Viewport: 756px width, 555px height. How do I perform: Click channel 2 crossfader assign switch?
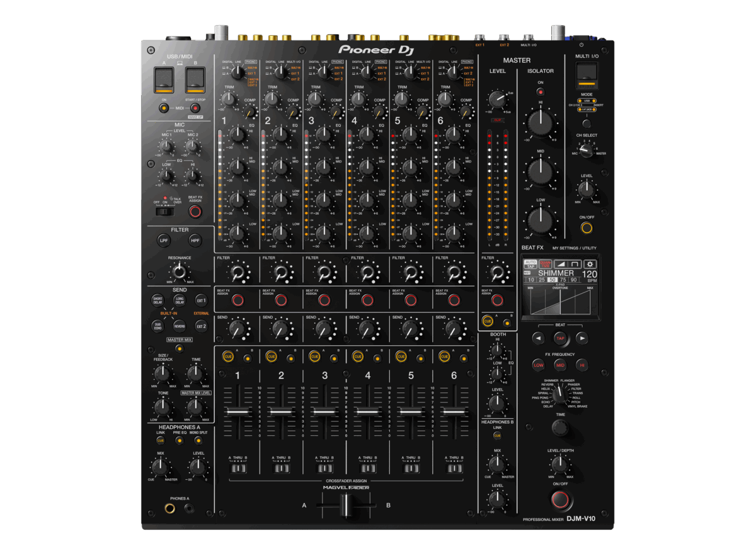click(281, 468)
